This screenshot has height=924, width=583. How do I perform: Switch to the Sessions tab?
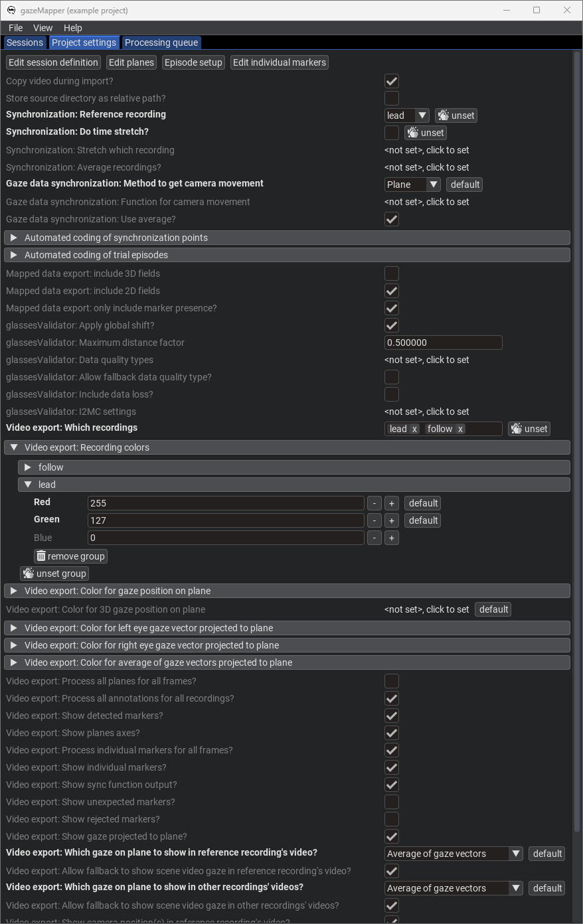[25, 42]
